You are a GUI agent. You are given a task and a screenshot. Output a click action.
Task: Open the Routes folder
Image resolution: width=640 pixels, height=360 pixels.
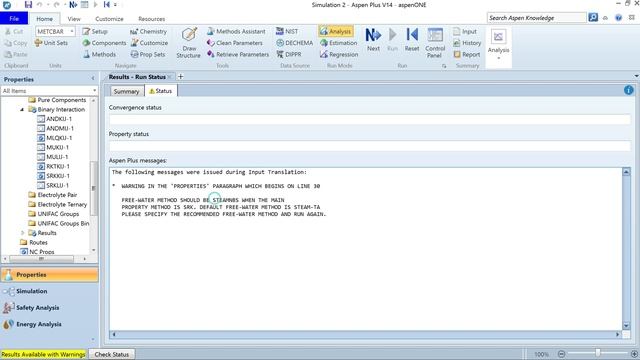[33, 242]
